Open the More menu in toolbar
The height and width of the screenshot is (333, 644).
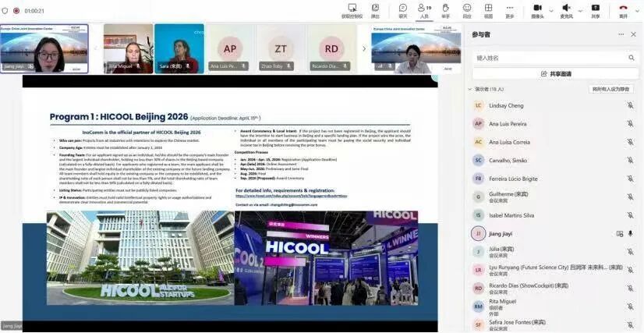(x=509, y=9)
